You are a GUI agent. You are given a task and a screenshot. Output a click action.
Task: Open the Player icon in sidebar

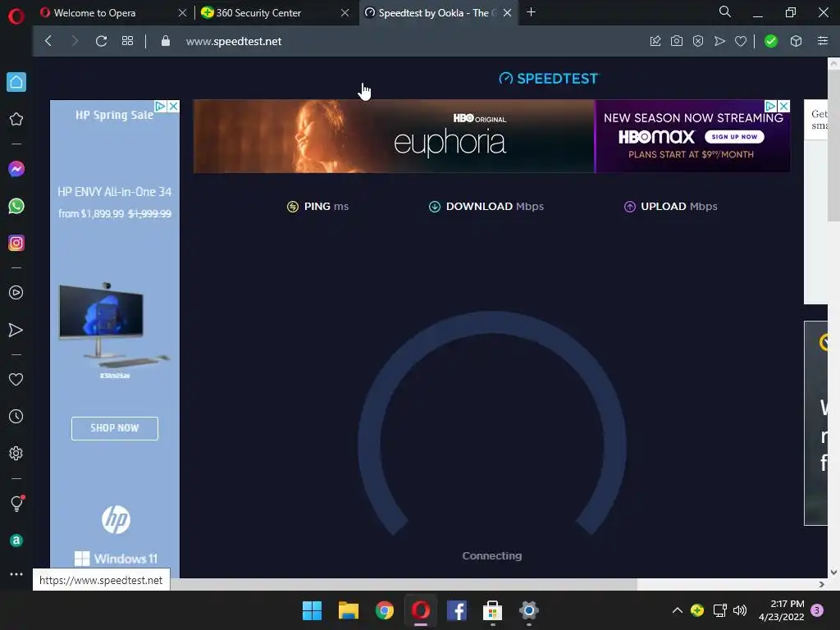[16, 293]
